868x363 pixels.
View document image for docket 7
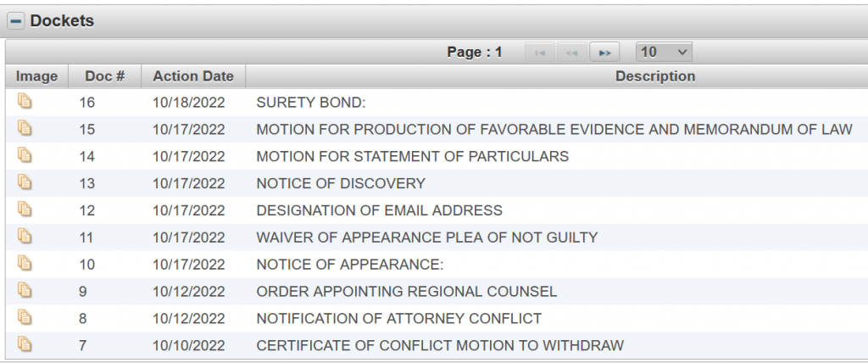click(x=25, y=345)
